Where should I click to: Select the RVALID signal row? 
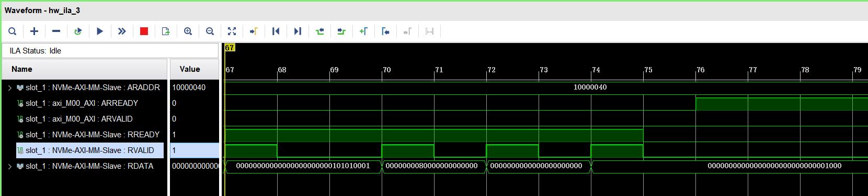coord(90,150)
